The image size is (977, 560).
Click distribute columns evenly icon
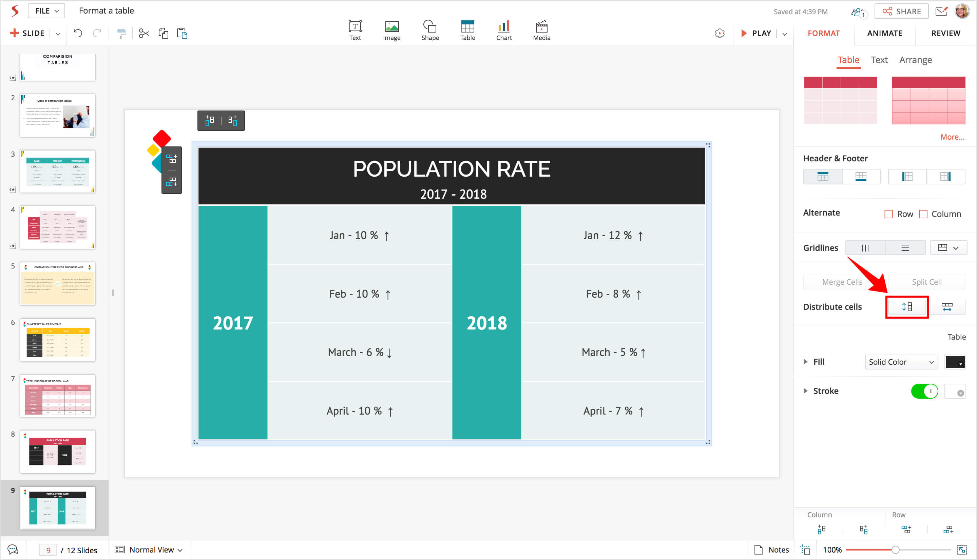click(x=947, y=307)
